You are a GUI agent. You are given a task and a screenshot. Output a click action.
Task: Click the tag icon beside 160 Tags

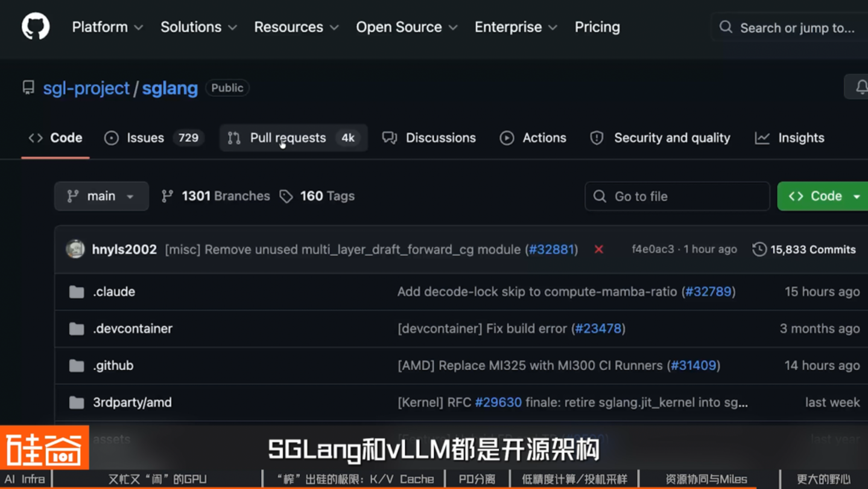[286, 196]
